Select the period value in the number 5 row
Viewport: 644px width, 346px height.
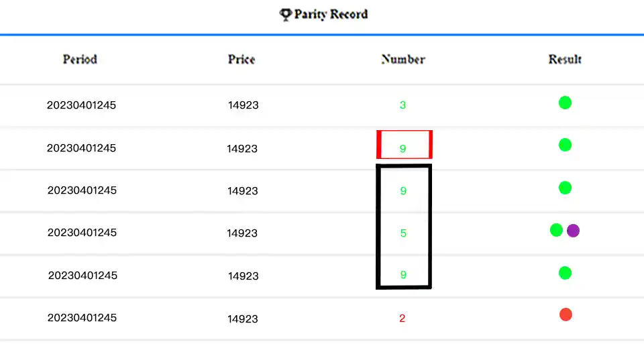(82, 233)
